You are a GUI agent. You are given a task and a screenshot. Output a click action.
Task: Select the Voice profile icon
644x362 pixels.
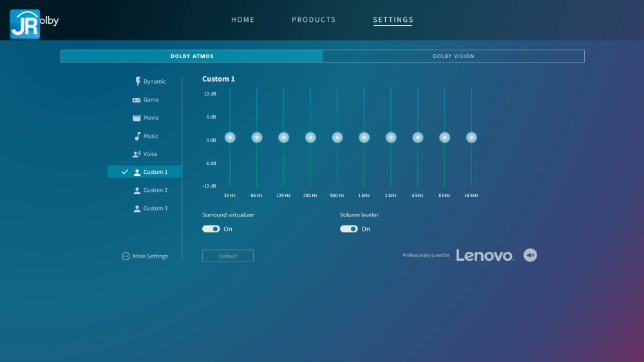137,154
